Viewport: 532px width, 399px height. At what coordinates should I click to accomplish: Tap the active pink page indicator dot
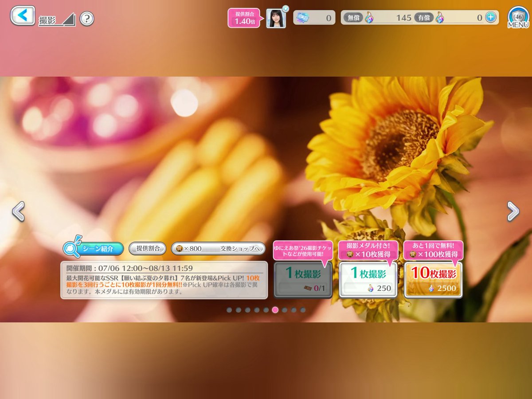pyautogui.click(x=275, y=310)
